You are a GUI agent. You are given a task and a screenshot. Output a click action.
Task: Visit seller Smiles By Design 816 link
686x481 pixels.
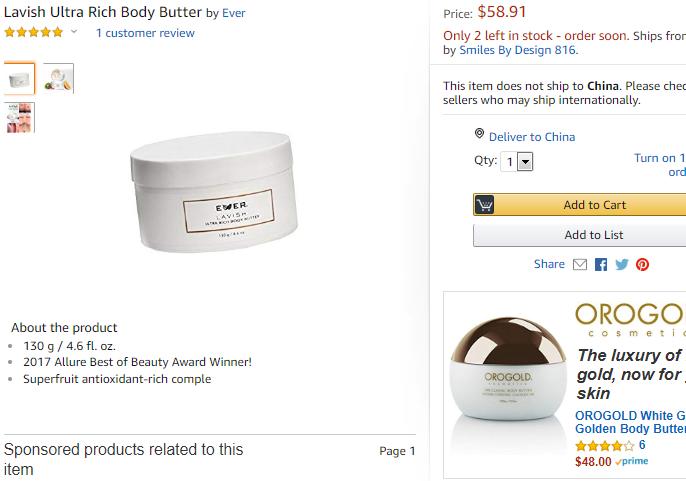point(517,50)
